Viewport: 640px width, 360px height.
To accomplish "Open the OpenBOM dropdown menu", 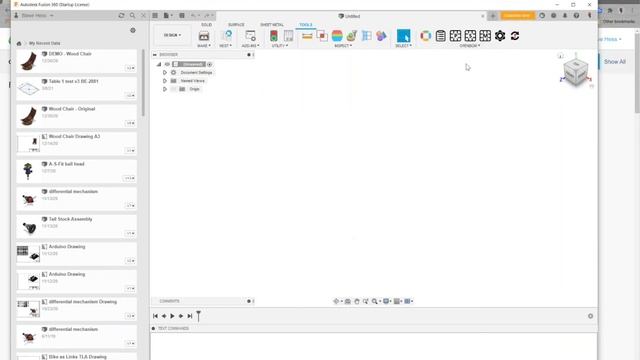I will pos(470,46).
